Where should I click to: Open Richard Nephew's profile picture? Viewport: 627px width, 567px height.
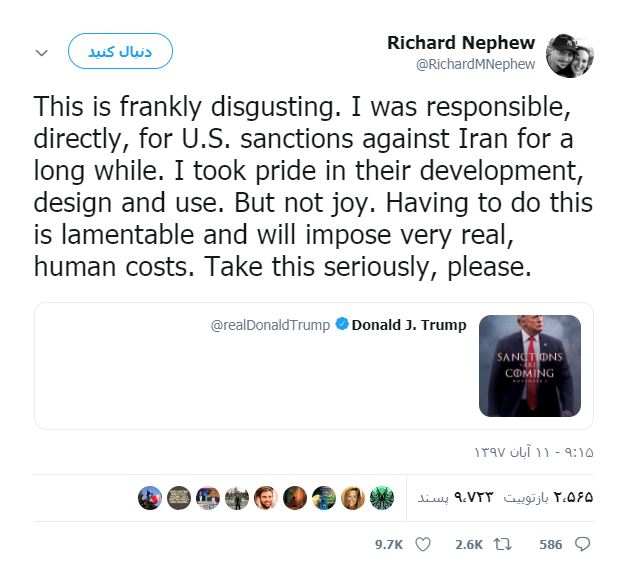[569, 56]
